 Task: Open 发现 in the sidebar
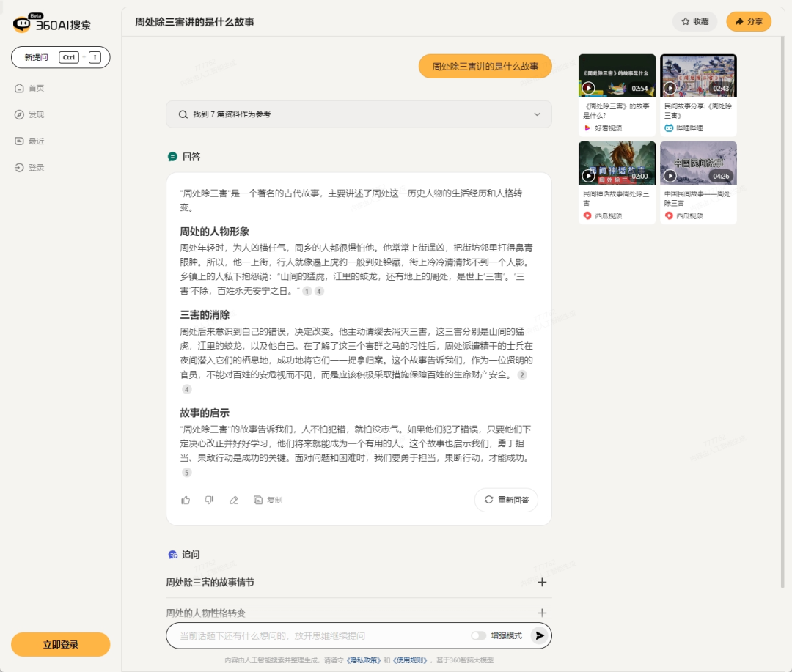pos(29,114)
